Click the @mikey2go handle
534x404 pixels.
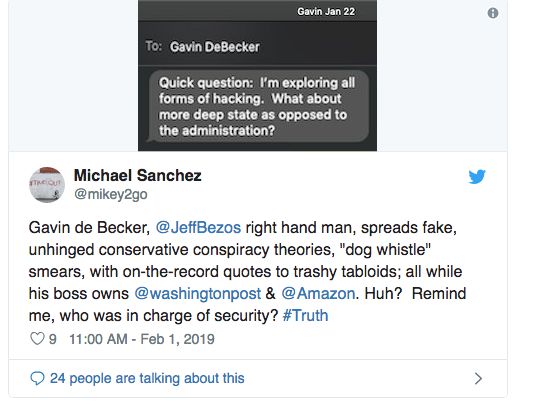[111, 194]
